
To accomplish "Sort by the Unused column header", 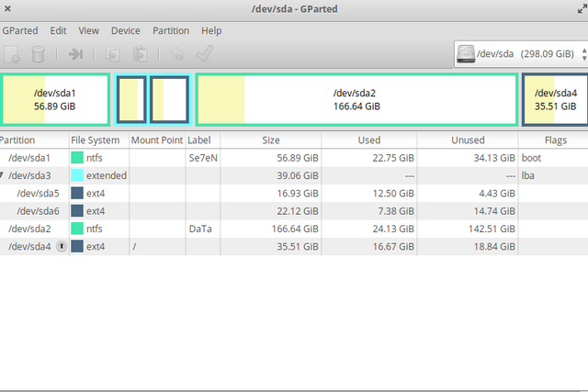I will (x=467, y=140).
